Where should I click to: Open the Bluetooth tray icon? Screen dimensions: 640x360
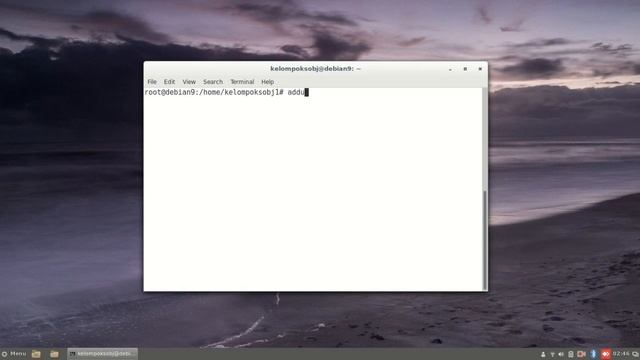[x=593, y=354]
